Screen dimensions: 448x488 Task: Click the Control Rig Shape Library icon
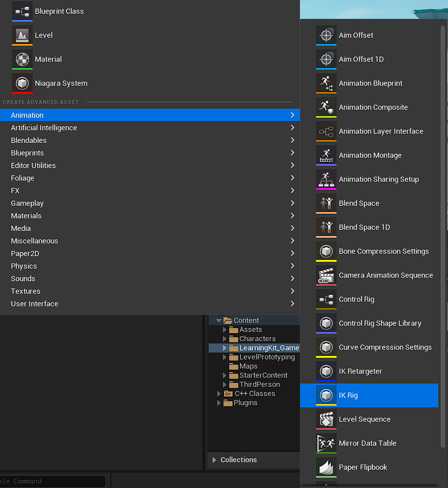(x=326, y=323)
